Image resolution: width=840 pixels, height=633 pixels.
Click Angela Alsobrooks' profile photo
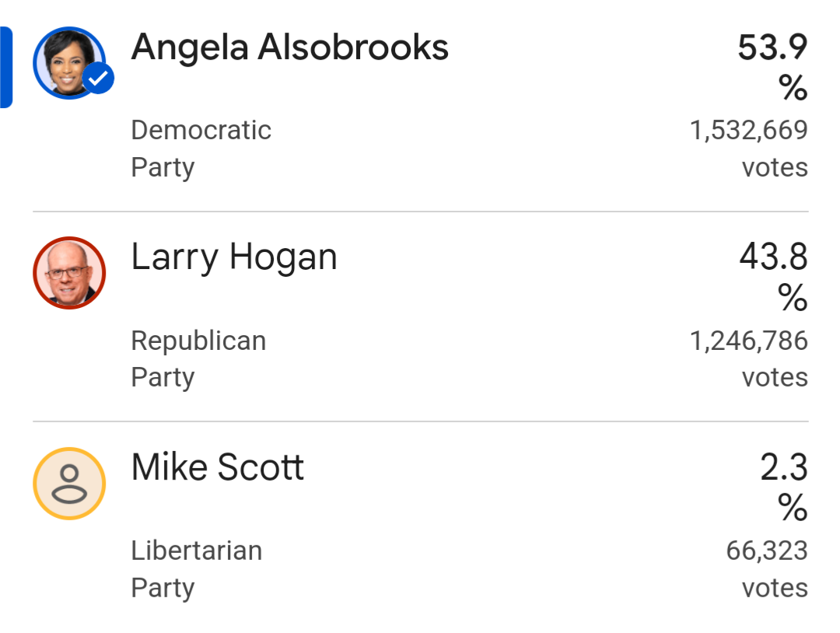69,63
